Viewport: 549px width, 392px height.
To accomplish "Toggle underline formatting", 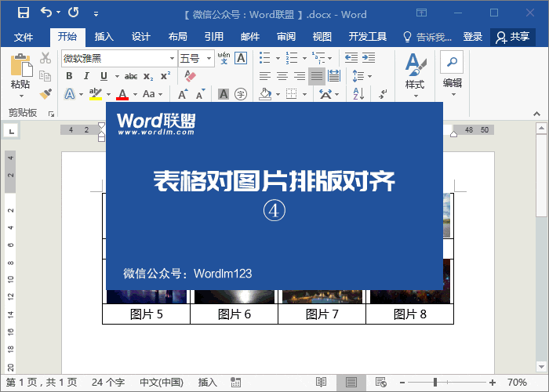I will point(104,76).
